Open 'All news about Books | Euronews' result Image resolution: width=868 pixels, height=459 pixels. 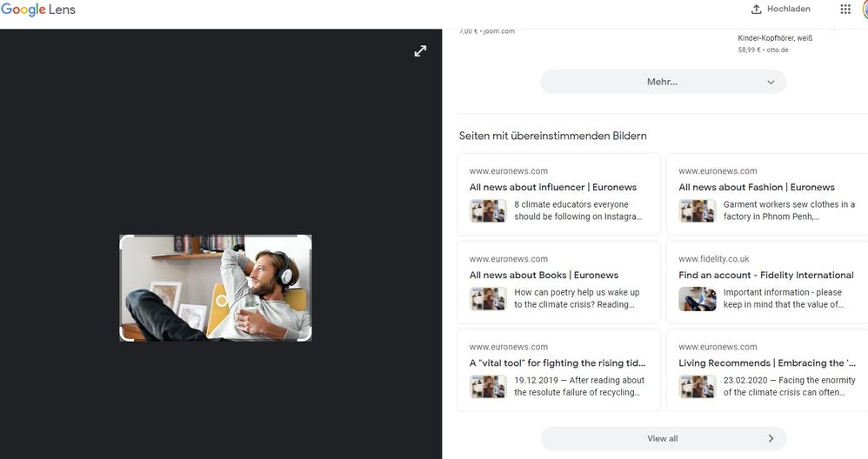tap(544, 275)
